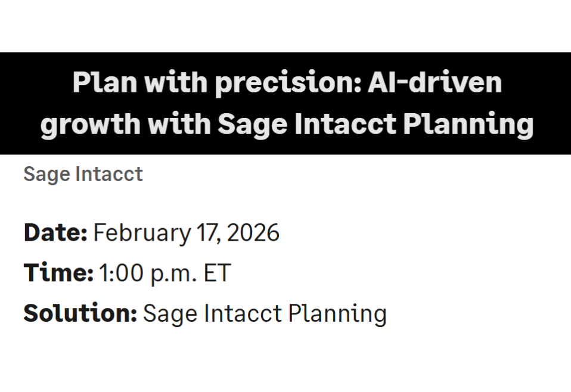Click the year "2026" in the date
This screenshot has width=571, height=392.
click(253, 232)
